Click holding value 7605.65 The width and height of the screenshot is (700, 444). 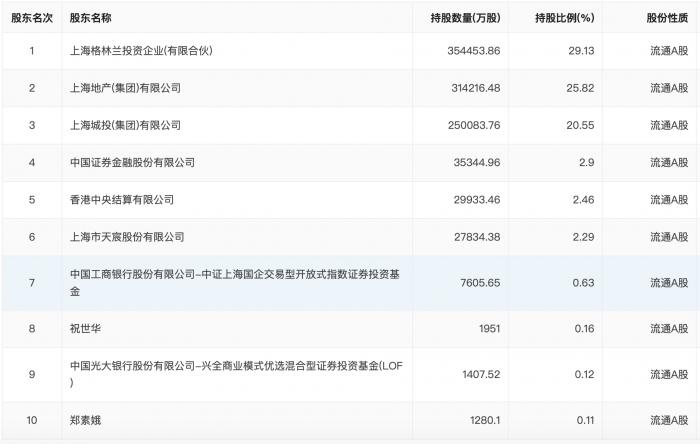pos(480,283)
